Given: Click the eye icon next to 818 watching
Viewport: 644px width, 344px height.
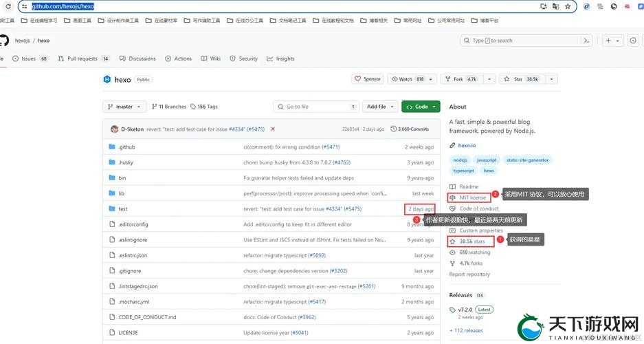Looking at the screenshot, I should click(452, 252).
